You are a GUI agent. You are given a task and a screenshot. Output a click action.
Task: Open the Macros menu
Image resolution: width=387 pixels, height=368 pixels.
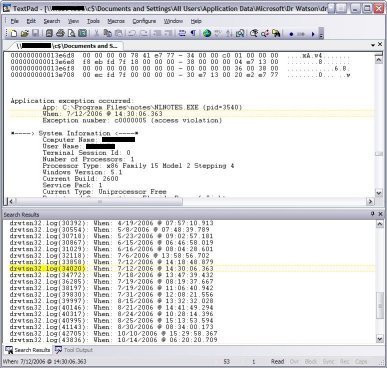(116, 21)
